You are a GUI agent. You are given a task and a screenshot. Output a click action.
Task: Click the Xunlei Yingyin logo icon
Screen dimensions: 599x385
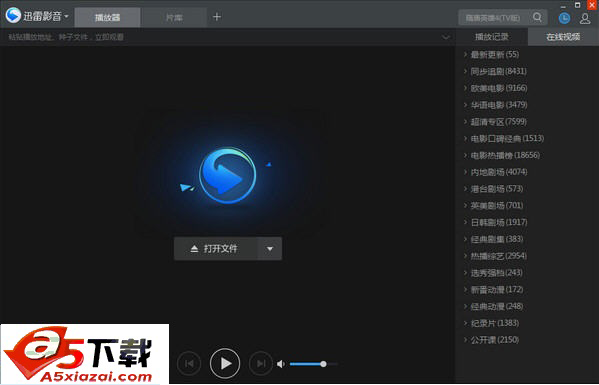click(13, 15)
